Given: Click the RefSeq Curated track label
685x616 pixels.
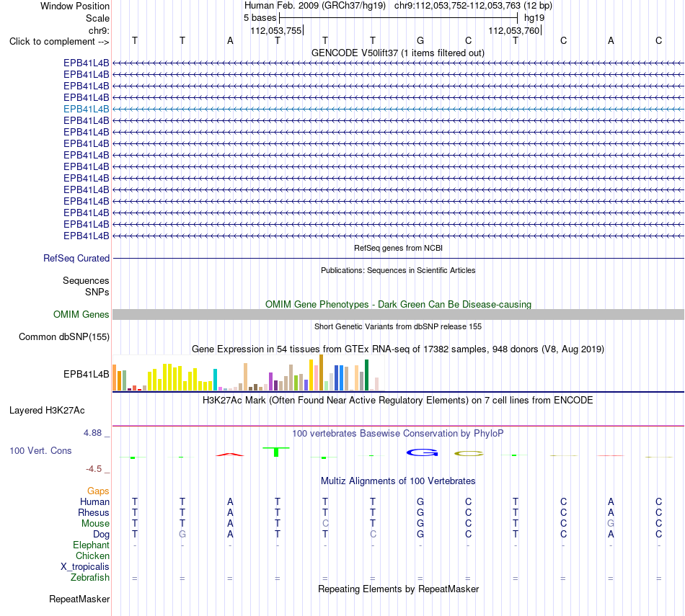Looking at the screenshot, I should [76, 259].
